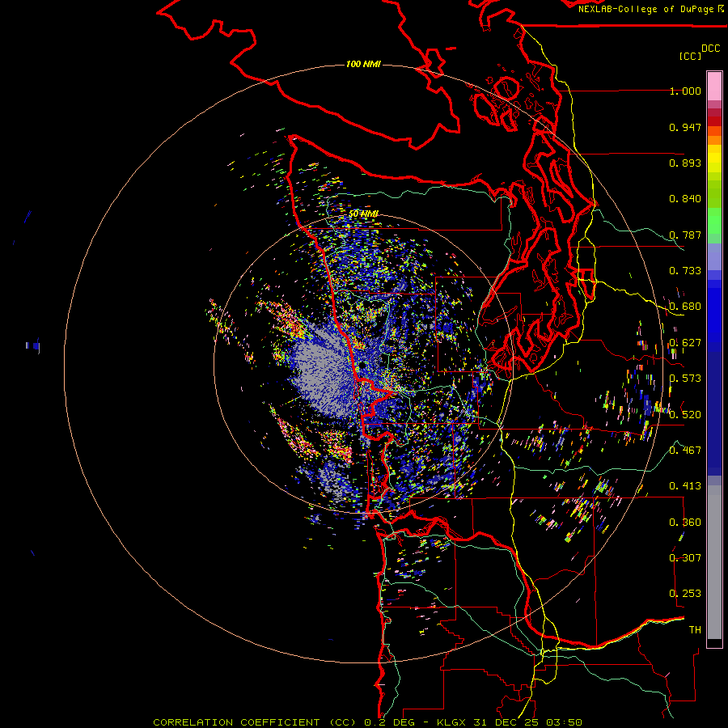Select the 0.520 scale label

click(x=685, y=415)
